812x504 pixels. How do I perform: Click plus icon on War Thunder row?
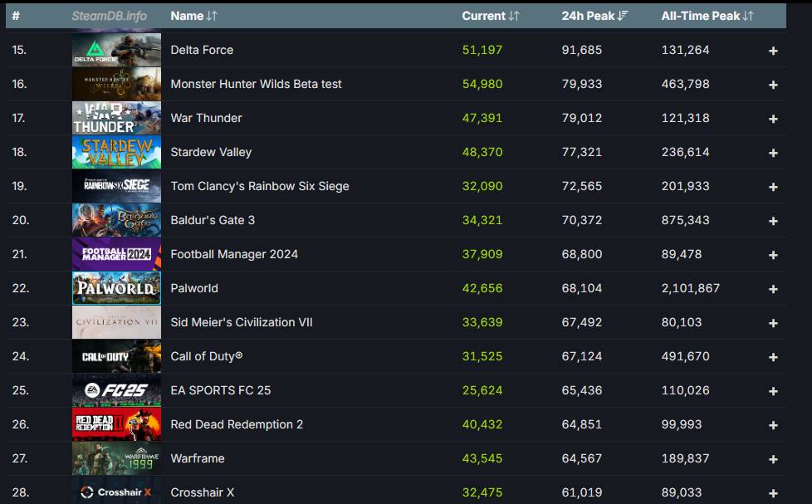(x=773, y=119)
